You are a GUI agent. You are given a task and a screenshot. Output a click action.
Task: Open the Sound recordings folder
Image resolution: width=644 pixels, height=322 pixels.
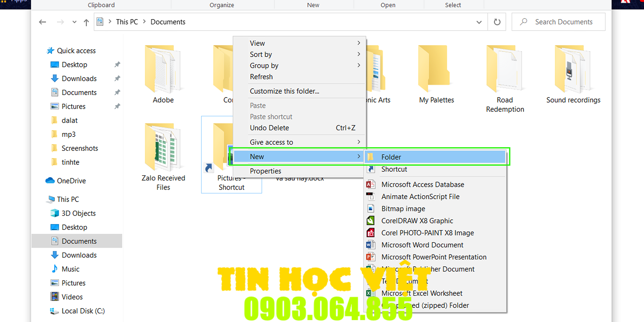[x=573, y=74]
